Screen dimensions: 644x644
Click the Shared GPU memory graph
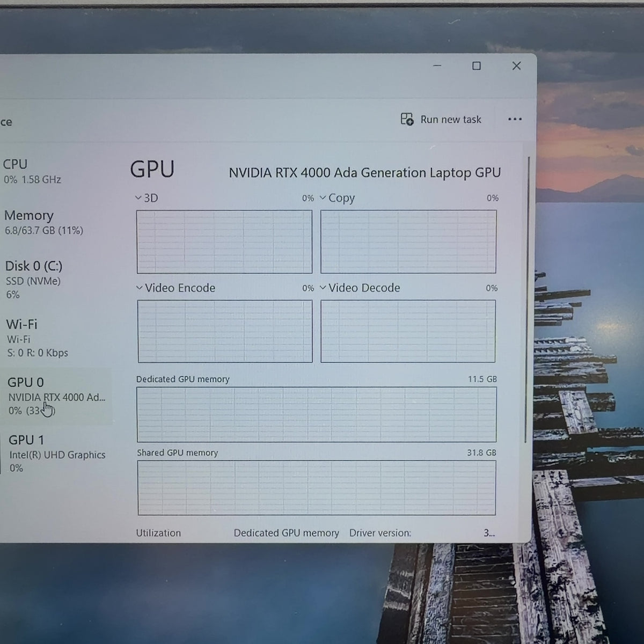[317, 488]
